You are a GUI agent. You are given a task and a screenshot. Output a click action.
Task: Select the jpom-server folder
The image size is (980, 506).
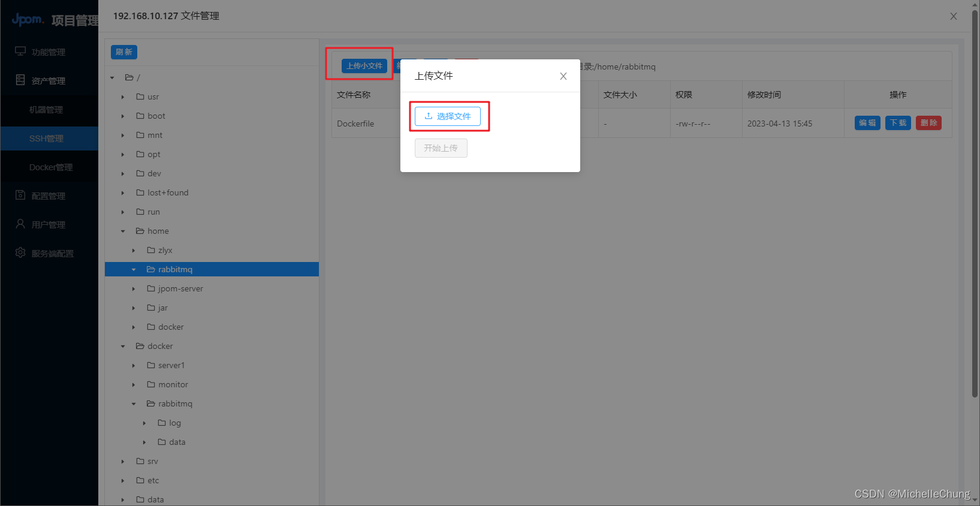coord(175,288)
